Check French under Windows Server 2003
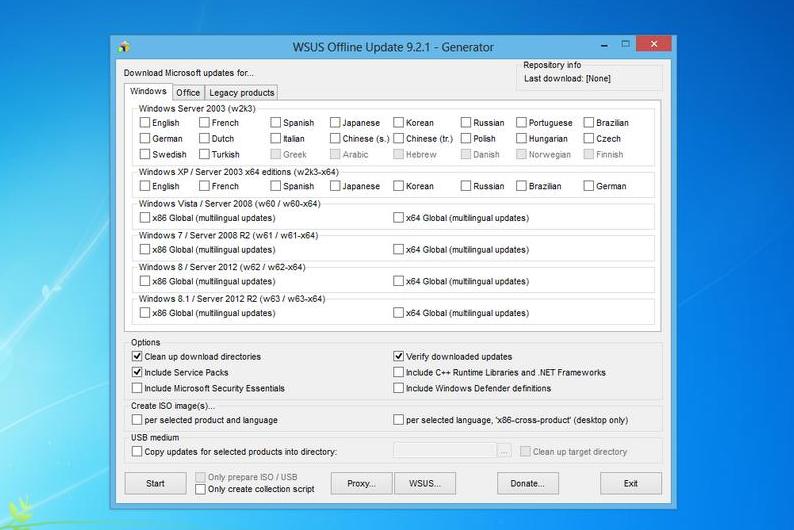This screenshot has width=794, height=530. coord(204,123)
